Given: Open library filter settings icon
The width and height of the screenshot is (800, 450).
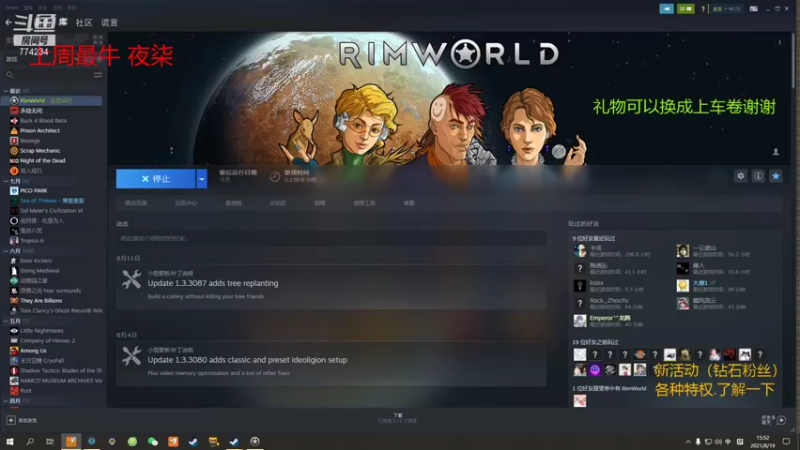Looking at the screenshot, I should click(x=98, y=74).
